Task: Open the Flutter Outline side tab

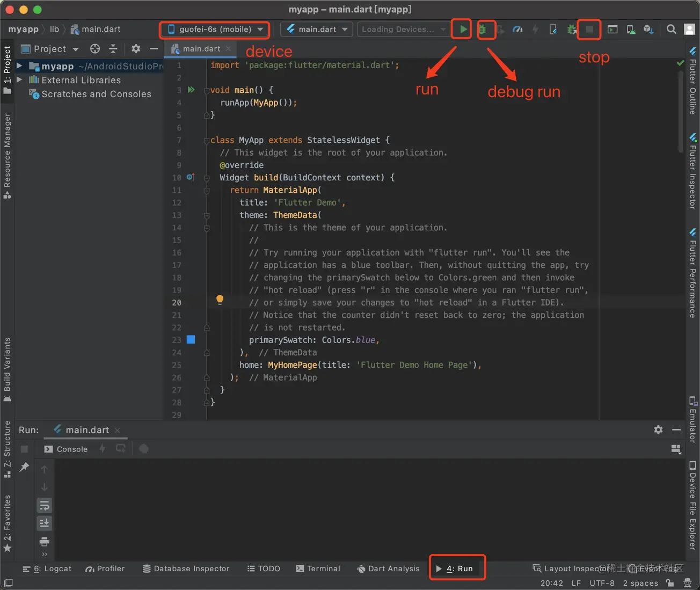Action: coord(692,81)
